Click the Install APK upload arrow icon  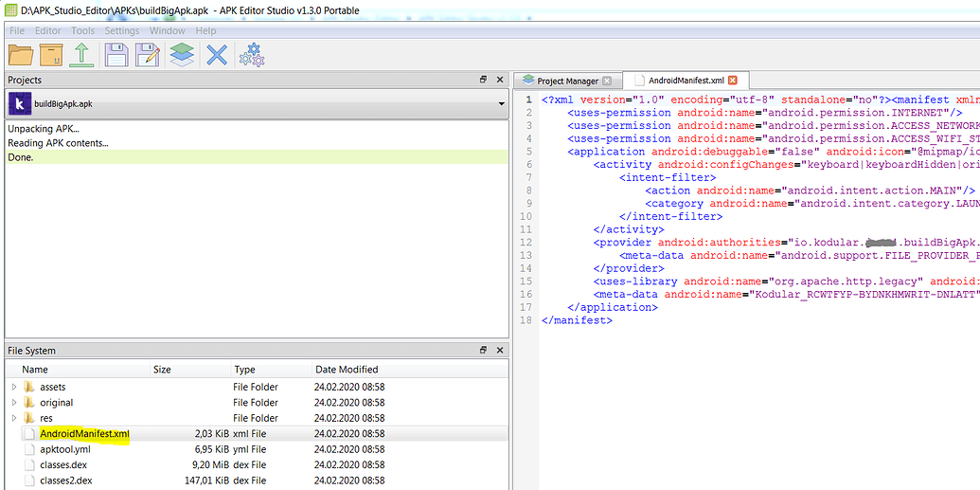(82, 55)
